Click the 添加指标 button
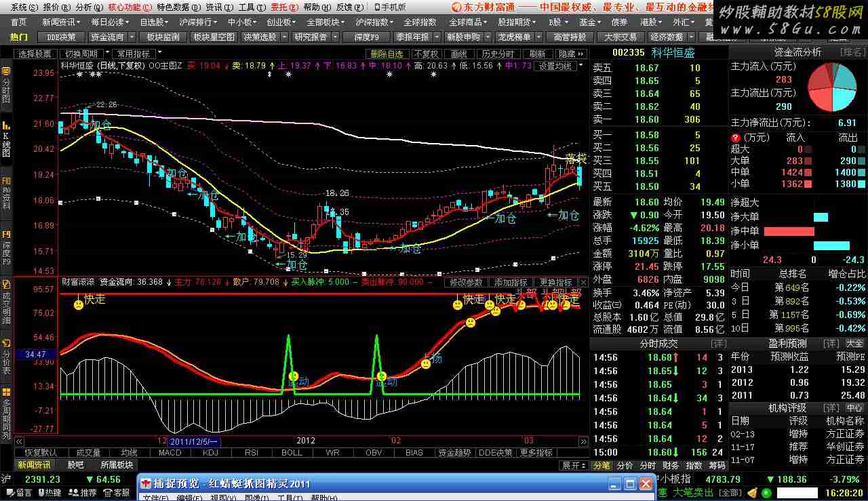Viewport: 868px width, 501px height. 511,282
